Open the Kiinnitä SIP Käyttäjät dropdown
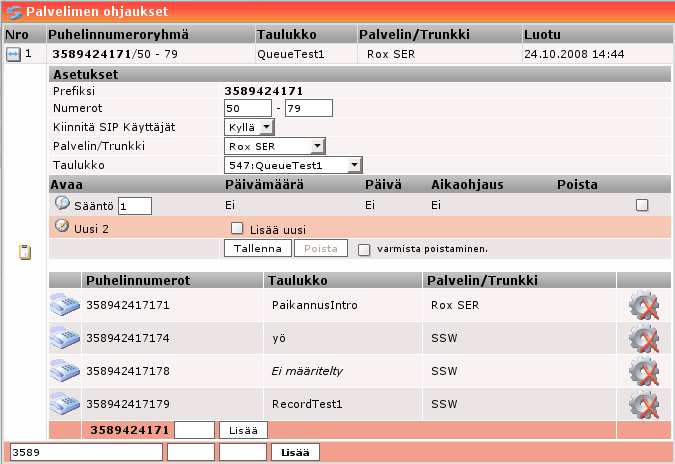Screen dimensions: 675x464 pyautogui.click(x=249, y=127)
